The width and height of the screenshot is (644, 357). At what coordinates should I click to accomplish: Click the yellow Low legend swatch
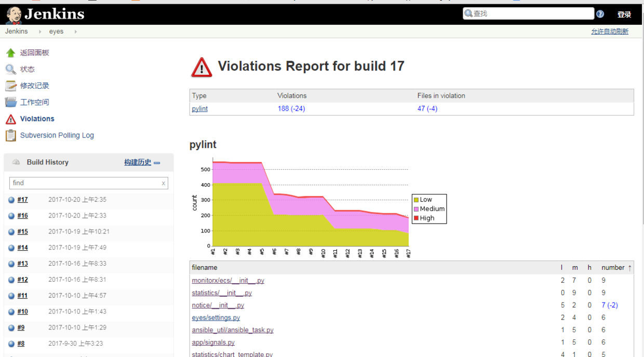click(416, 200)
